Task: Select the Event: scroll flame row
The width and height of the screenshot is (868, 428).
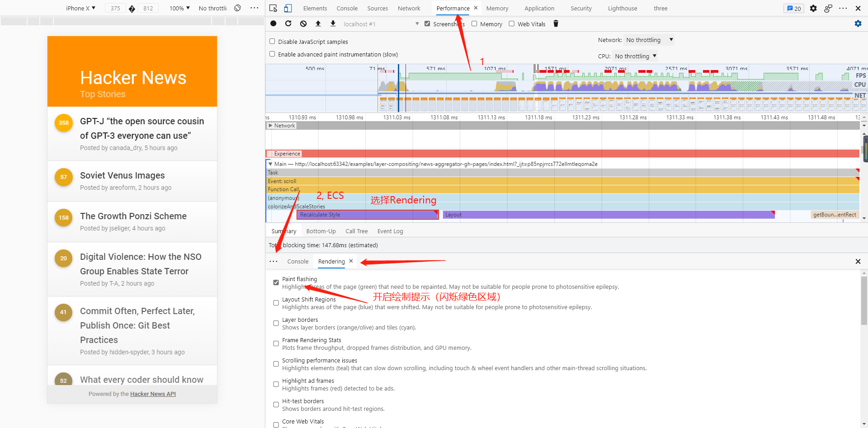Action: click(563, 181)
